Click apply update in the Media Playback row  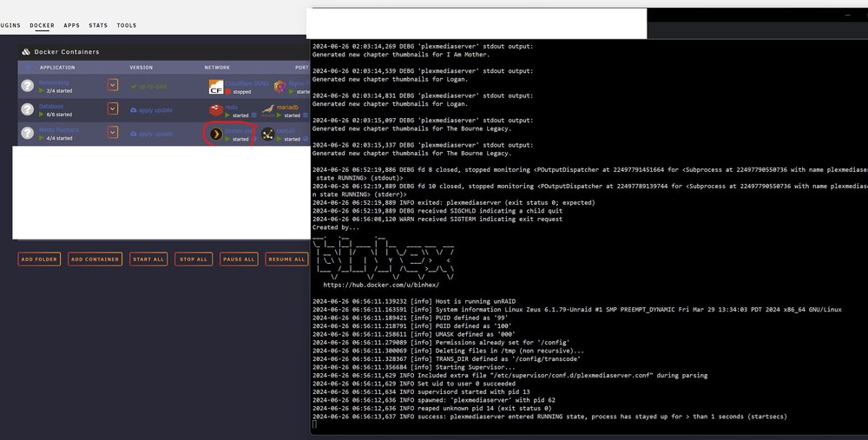[151, 134]
